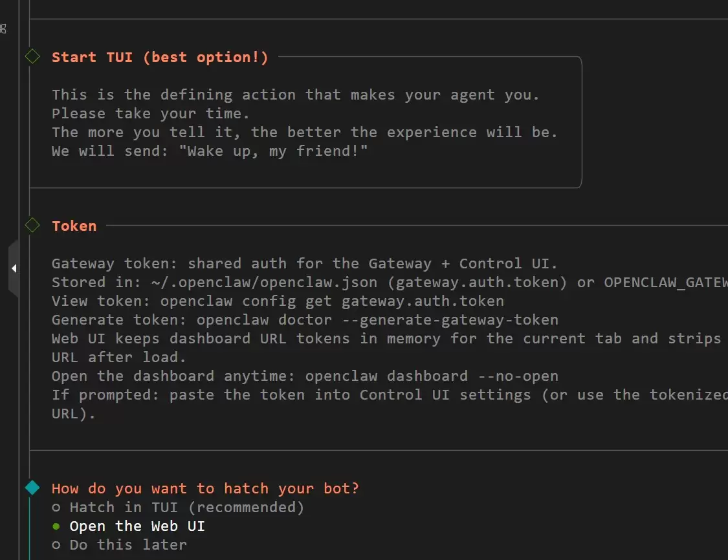Click the Gateway token description line
The image size is (728, 560).
tap(304, 264)
